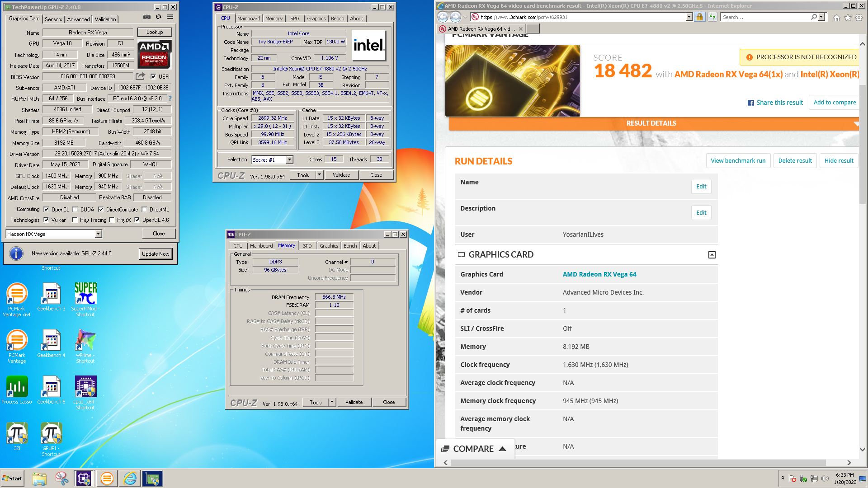Click View benchmark run
Viewport: 868px width, 488px height.
(x=738, y=160)
